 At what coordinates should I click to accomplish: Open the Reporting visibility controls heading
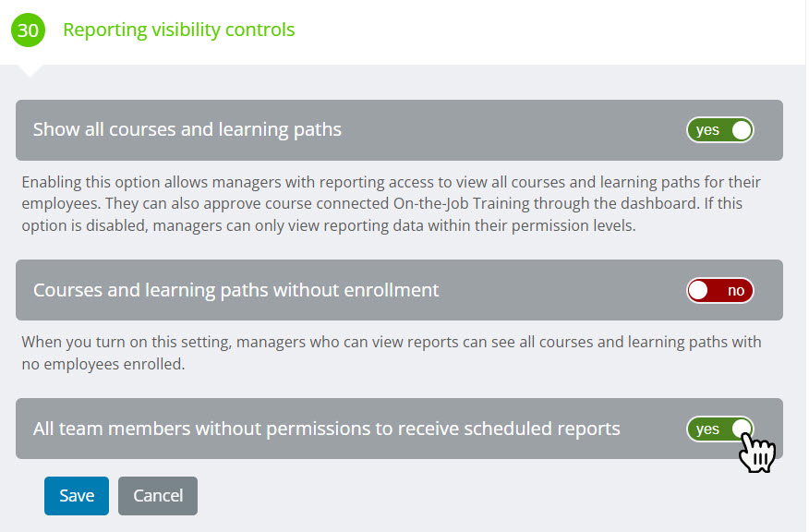(178, 30)
